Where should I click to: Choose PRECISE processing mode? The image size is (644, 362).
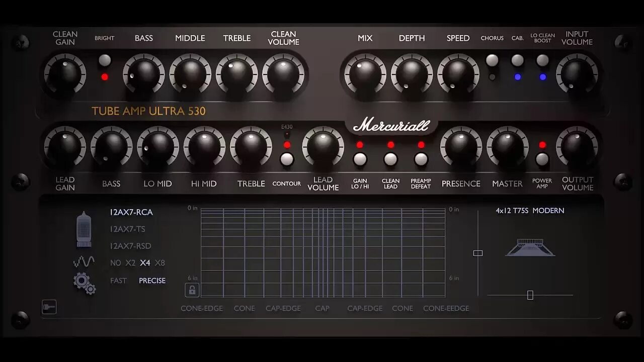click(152, 281)
